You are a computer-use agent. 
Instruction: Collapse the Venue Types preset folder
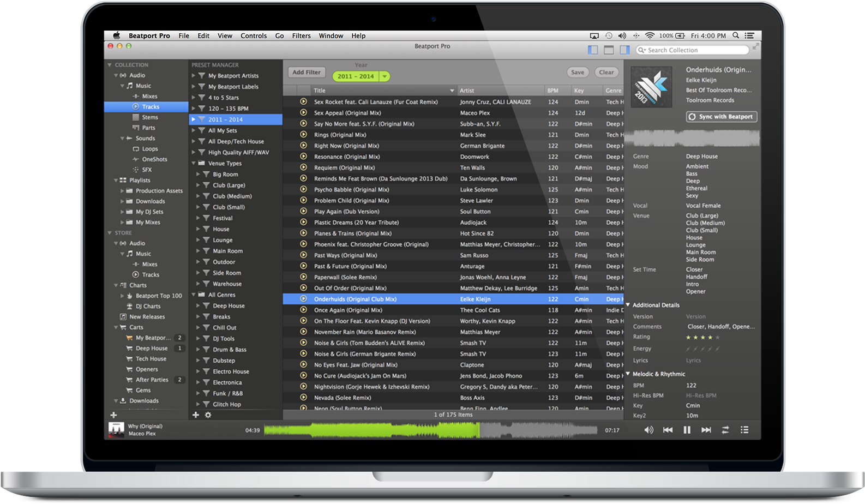point(194,163)
